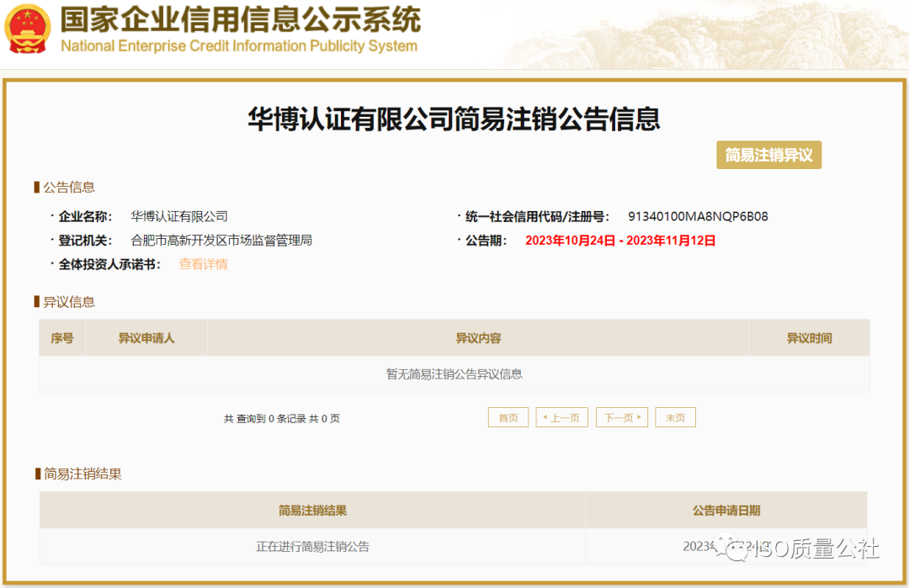Image resolution: width=909 pixels, height=588 pixels.
Task: Click the 异议内容 column header
Action: pyautogui.click(x=478, y=338)
